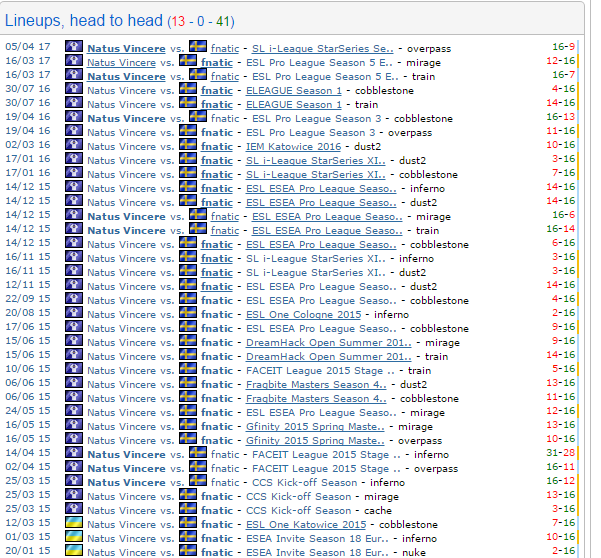Click the nuke map name in 20/01 15 row
The height and width of the screenshot is (558, 601).
coord(414,552)
